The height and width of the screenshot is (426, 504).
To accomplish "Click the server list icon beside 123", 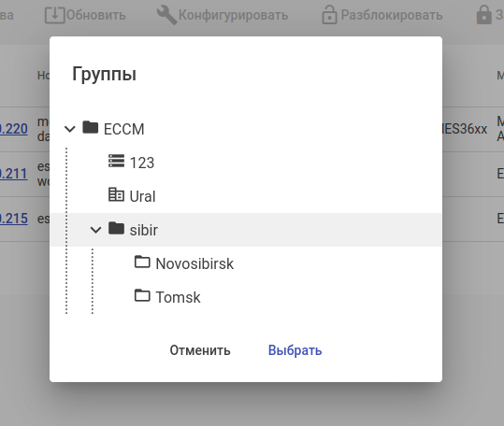I will pyautogui.click(x=116, y=161).
